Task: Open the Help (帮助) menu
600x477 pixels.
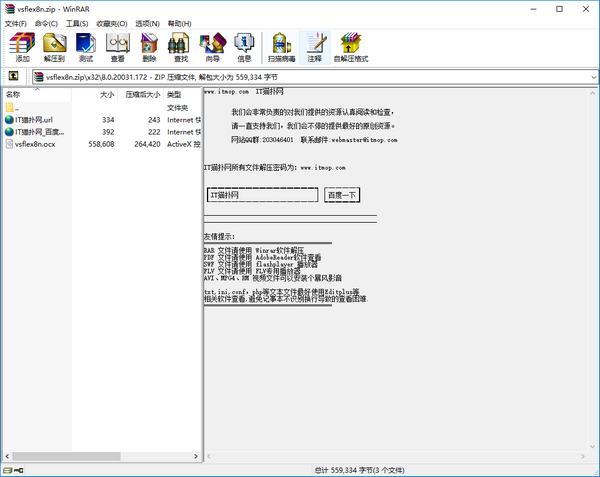Action: point(179,24)
